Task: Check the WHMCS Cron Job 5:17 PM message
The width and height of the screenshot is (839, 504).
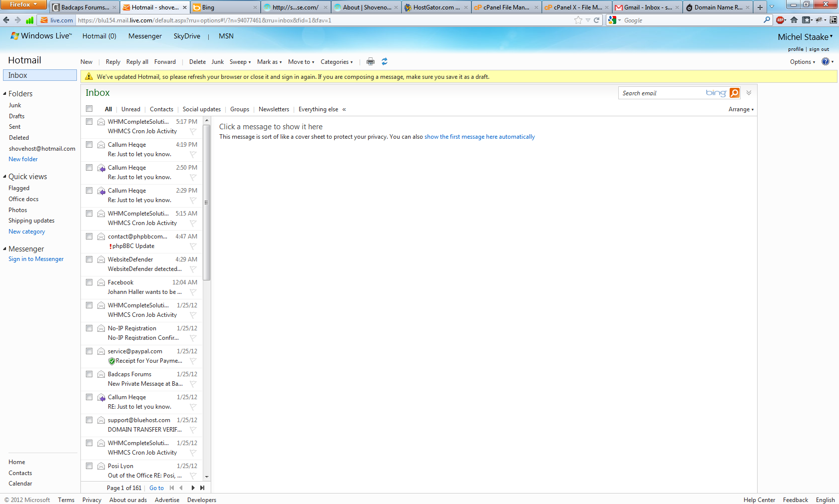Action: 89,122
